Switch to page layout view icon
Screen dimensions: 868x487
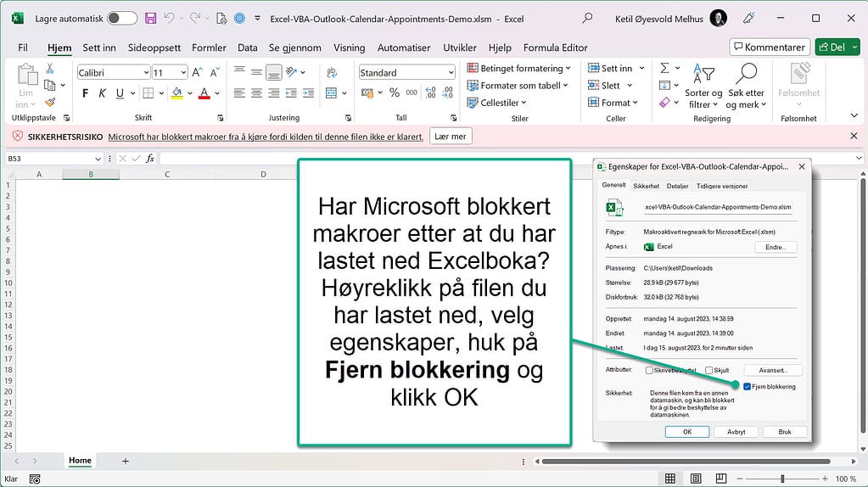click(x=696, y=479)
